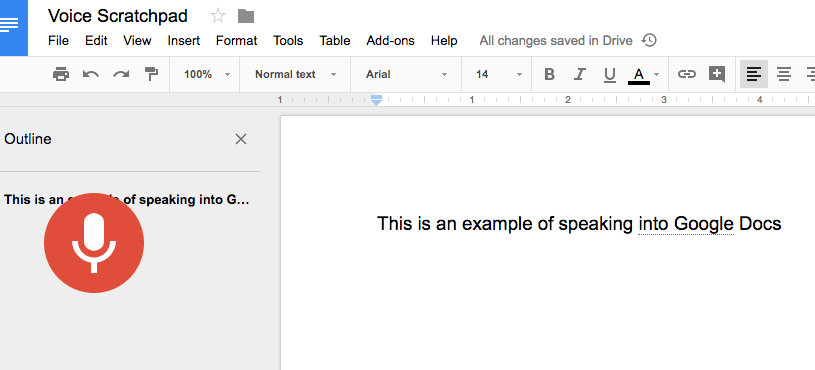Open the Normal text style dropdown
The height and width of the screenshot is (370, 815).
pos(295,74)
